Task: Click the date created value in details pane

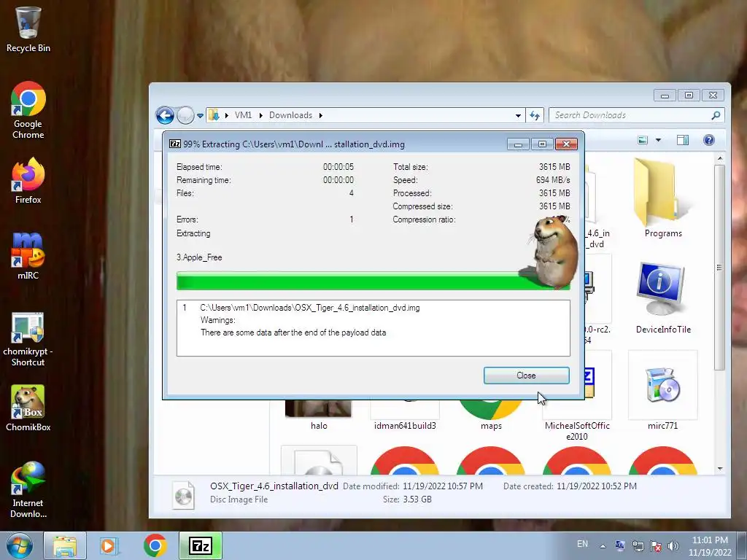Action: tap(597, 486)
